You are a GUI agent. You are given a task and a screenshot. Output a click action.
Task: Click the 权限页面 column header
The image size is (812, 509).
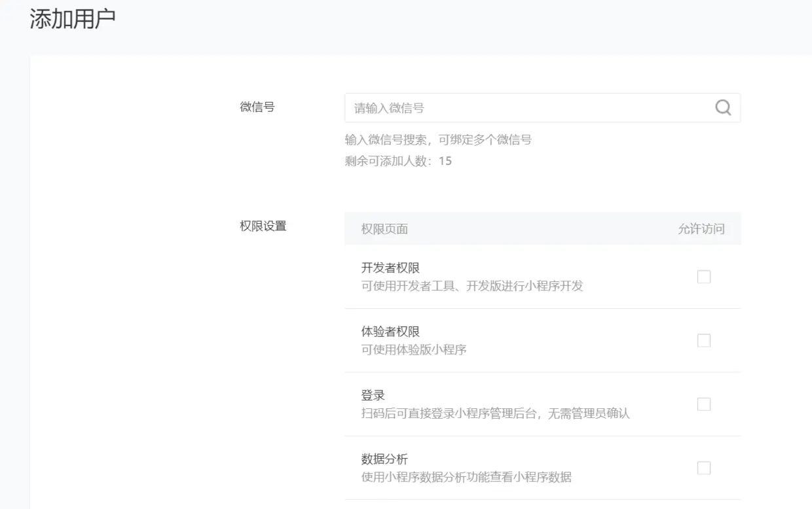pos(384,229)
